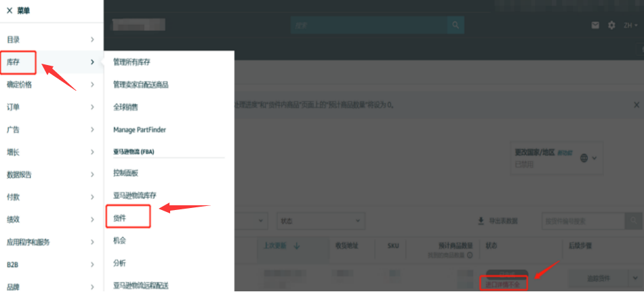
Task: Expand the chevron next to 目录
Action: (92, 40)
